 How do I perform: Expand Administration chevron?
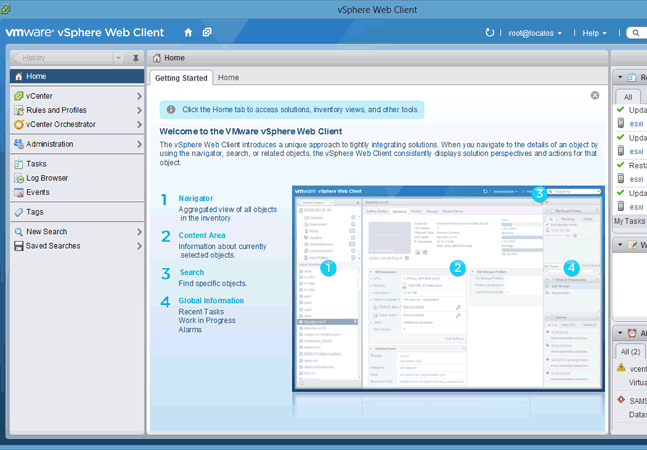tap(139, 144)
